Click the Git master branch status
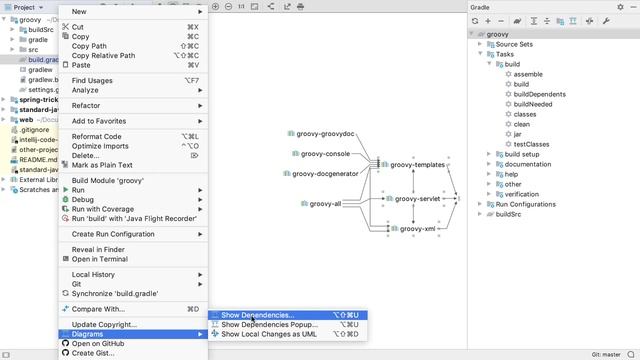 tap(606, 355)
